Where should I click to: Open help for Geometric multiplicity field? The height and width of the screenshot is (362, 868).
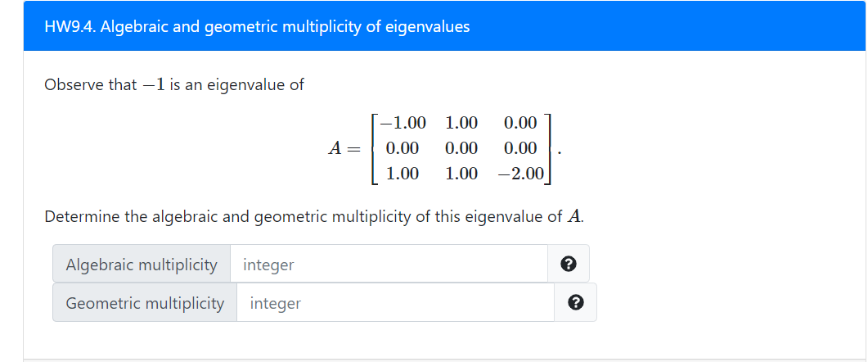click(575, 303)
